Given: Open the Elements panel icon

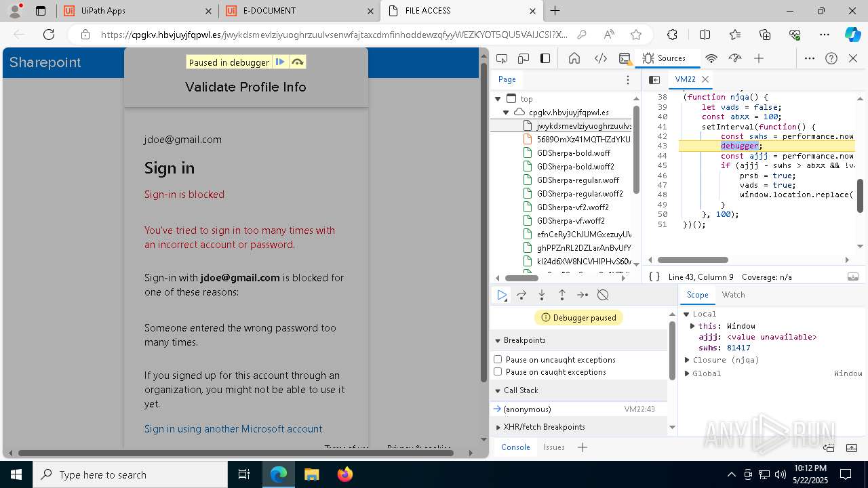Looking at the screenshot, I should 600,58.
